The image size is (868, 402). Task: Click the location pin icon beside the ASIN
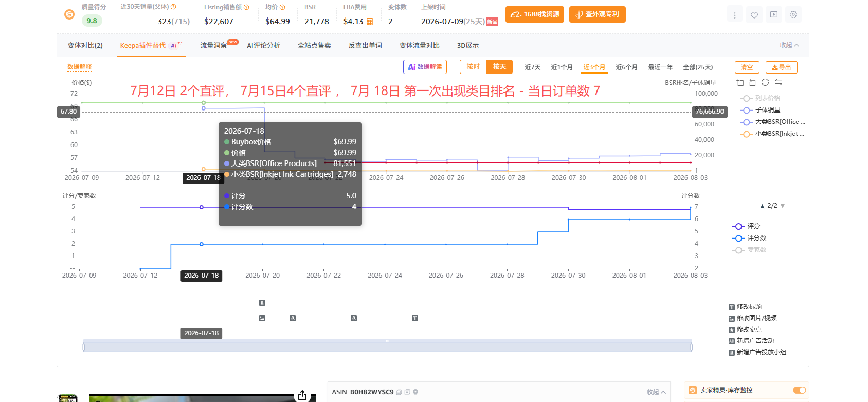[x=415, y=392]
